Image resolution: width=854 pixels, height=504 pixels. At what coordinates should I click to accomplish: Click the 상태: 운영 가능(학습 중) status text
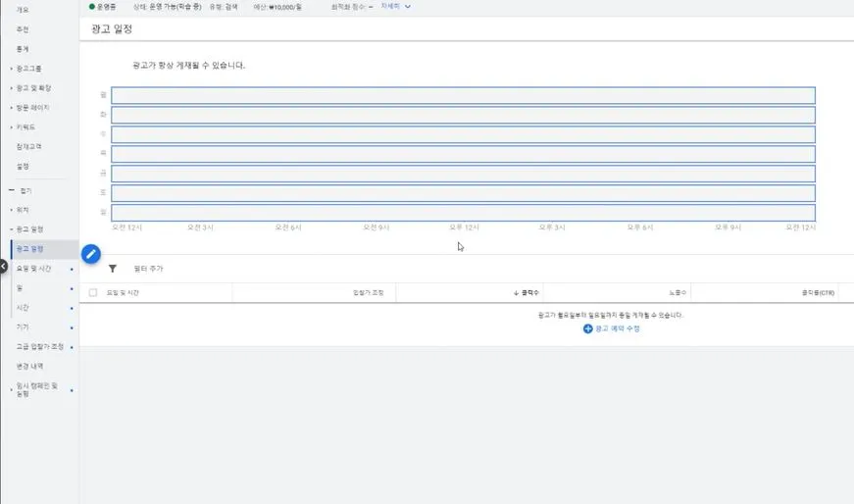point(168,7)
